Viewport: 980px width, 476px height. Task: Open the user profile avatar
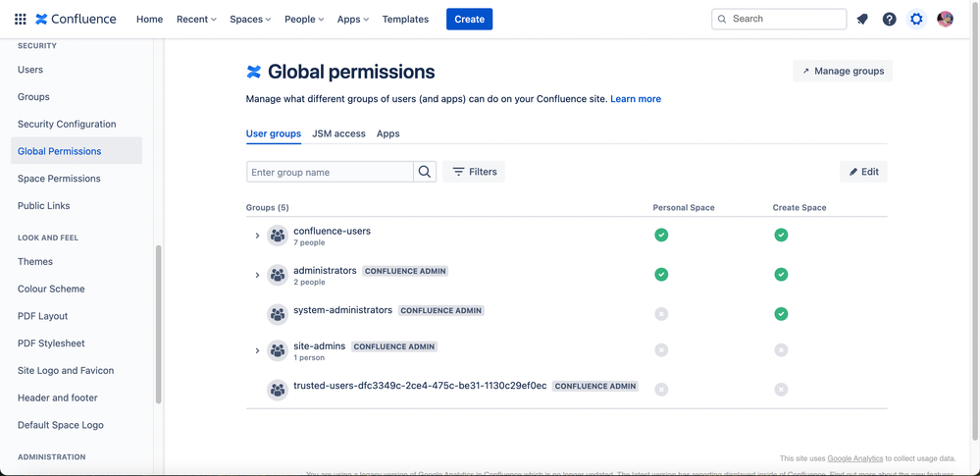945,19
